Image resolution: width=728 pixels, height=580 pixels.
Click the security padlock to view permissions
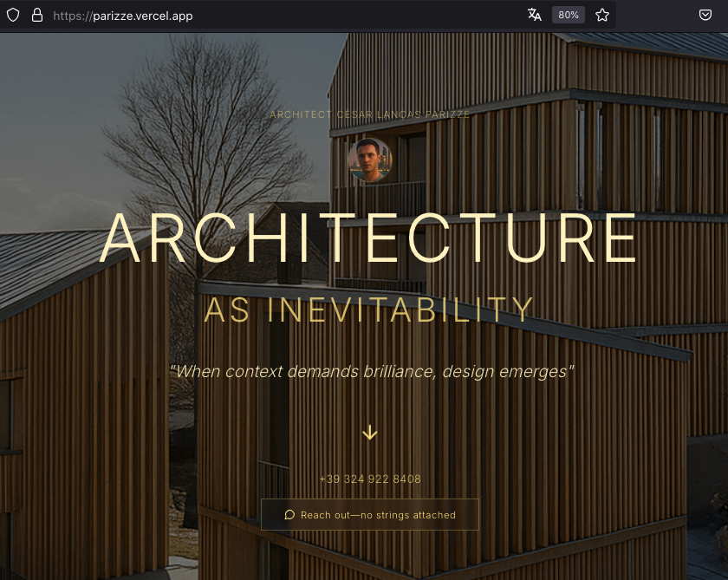(x=36, y=15)
